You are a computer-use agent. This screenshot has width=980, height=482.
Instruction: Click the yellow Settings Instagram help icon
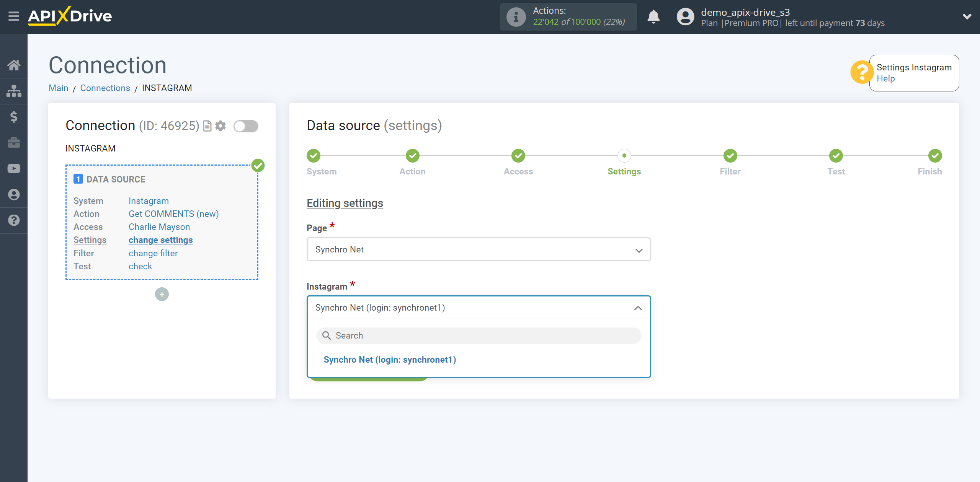pos(861,72)
